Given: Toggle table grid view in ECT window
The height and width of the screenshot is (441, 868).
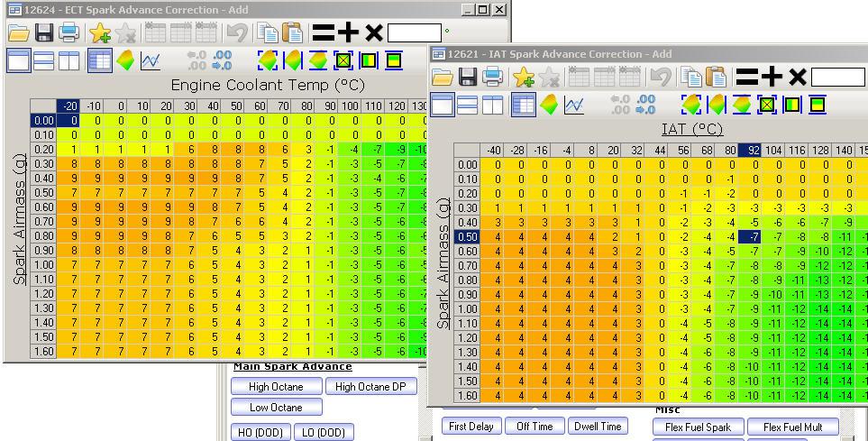Looking at the screenshot, I should [99, 61].
